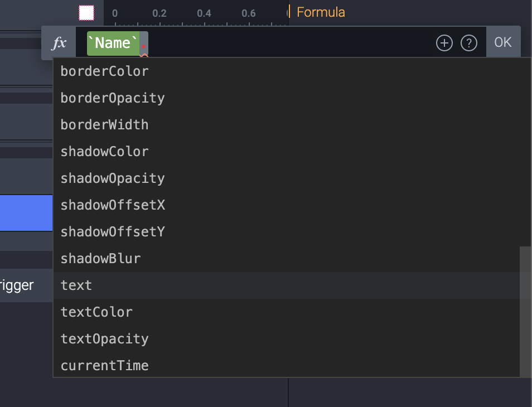The width and height of the screenshot is (532, 407).
Task: Choose borderOpacity from autocomplete list
Action: [x=113, y=98]
